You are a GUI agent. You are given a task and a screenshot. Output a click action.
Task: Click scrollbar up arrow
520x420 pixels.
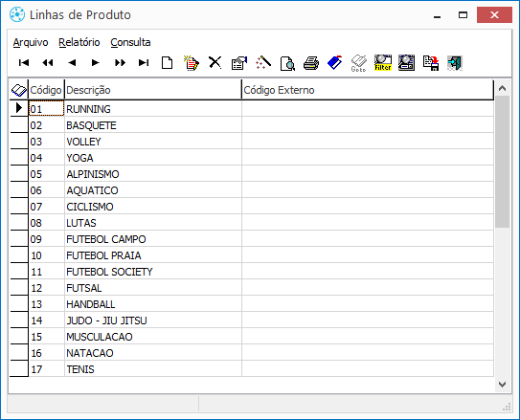click(502, 88)
